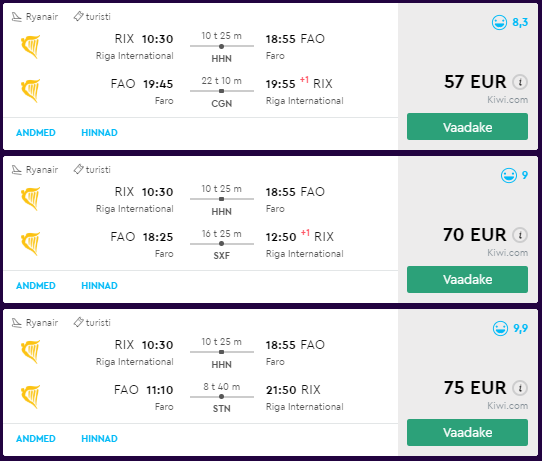Open HINNAD tab for the 57 EUR flight

point(99,133)
